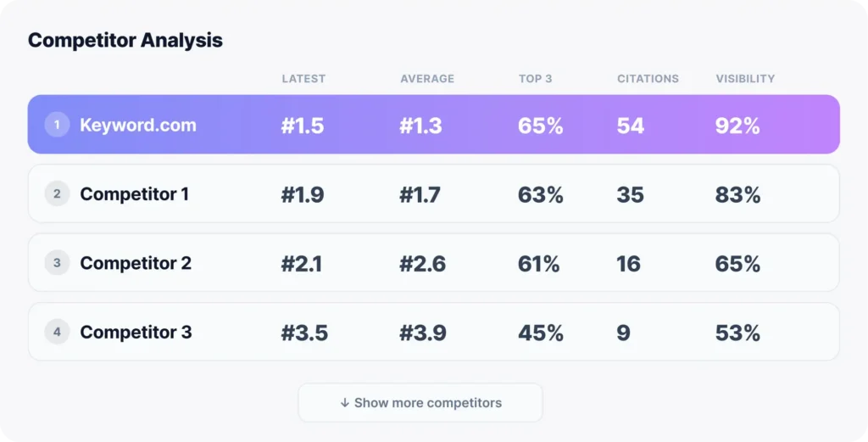Click the TOP 3 column header

[535, 79]
